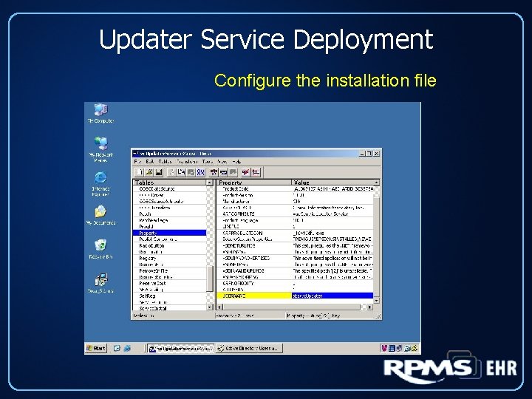The image size is (532, 399).
Task: Click the New file toolbar icon
Action: (139, 172)
